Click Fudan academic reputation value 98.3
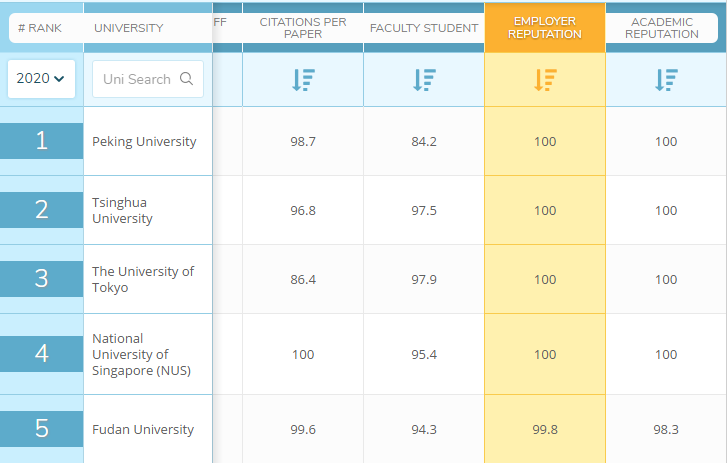Image resolution: width=727 pixels, height=463 pixels. coord(666,430)
